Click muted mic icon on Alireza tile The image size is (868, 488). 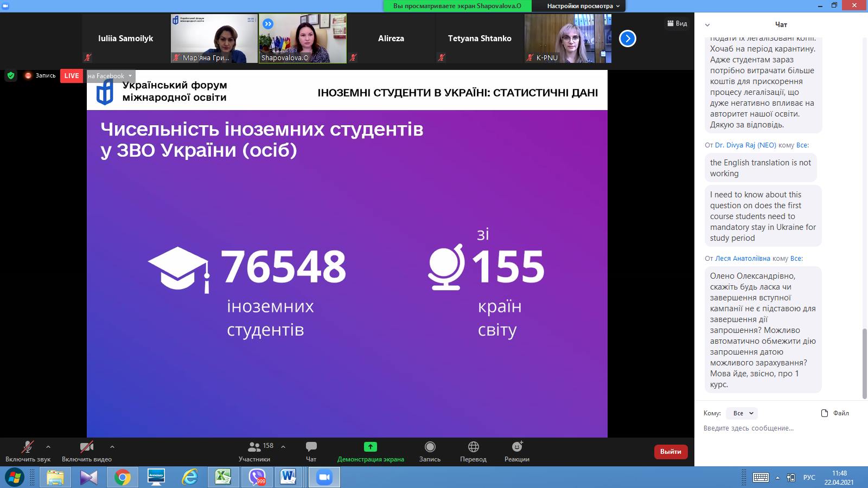click(353, 57)
